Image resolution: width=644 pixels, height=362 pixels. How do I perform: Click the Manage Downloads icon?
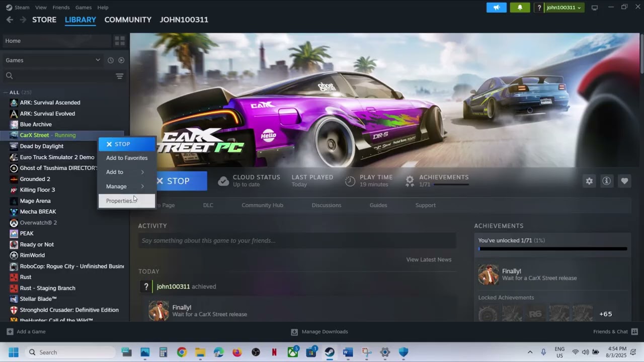[294, 332]
